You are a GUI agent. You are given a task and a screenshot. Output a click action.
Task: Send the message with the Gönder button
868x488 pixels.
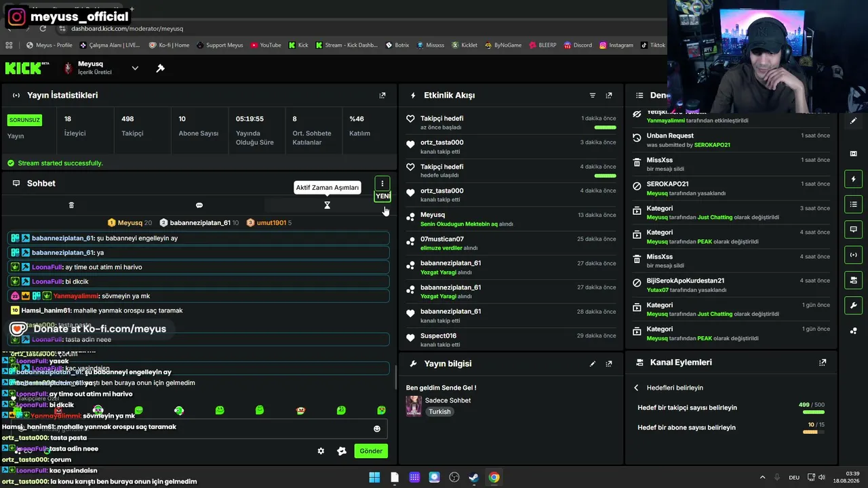click(x=371, y=451)
